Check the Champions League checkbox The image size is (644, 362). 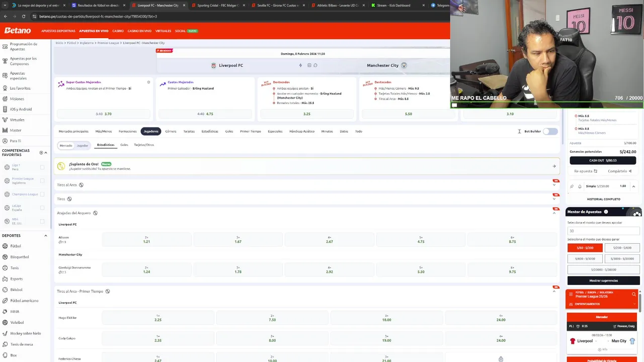(42, 194)
